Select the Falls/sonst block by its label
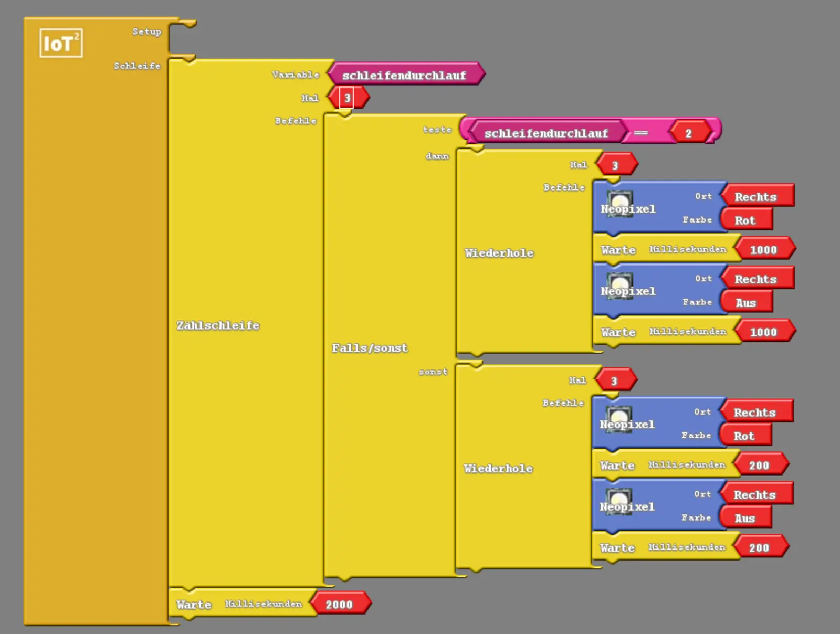Image resolution: width=840 pixels, height=634 pixels. pos(370,348)
